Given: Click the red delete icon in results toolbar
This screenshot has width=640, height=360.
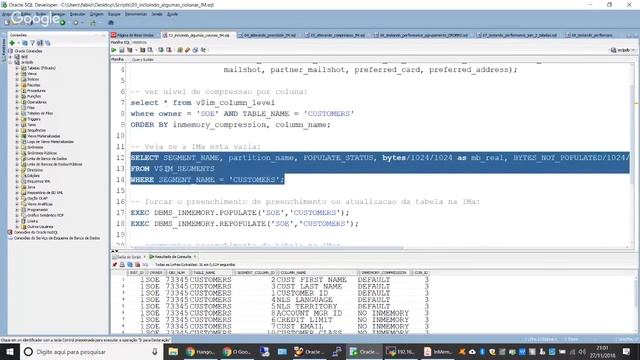Looking at the screenshot, I should tap(138, 264).
